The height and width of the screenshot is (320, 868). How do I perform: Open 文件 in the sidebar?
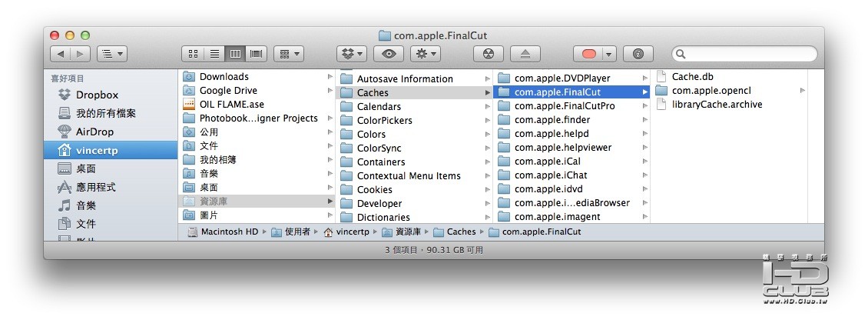point(111,224)
